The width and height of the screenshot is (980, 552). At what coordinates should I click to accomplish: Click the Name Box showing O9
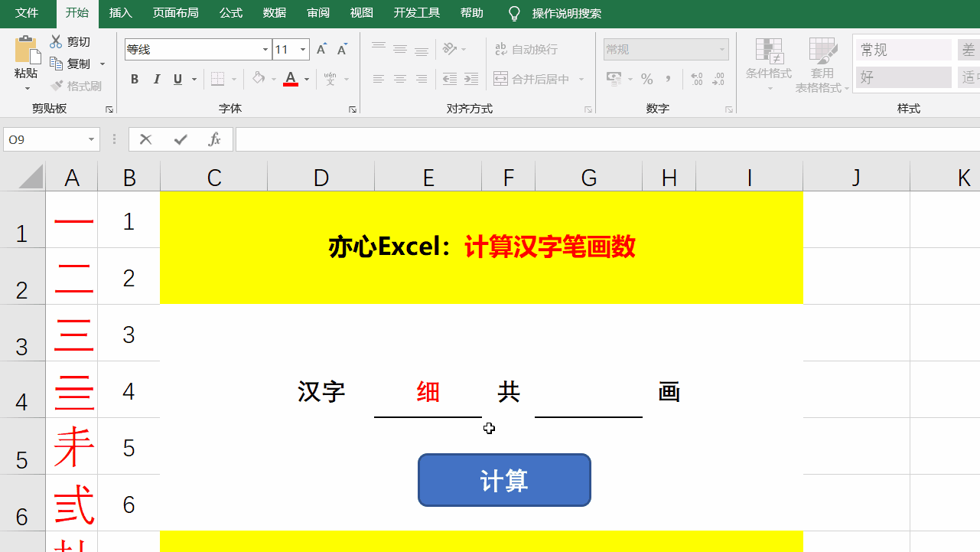click(x=45, y=139)
